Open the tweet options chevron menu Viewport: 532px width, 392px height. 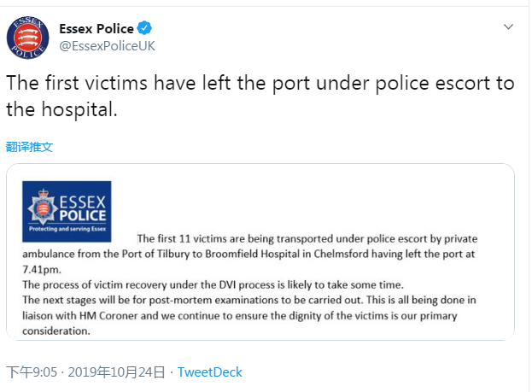[509, 27]
